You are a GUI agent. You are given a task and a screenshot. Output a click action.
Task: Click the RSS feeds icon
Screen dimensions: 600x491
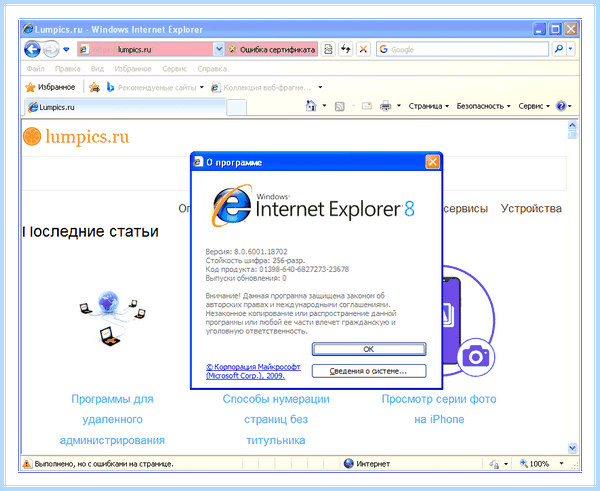339,106
